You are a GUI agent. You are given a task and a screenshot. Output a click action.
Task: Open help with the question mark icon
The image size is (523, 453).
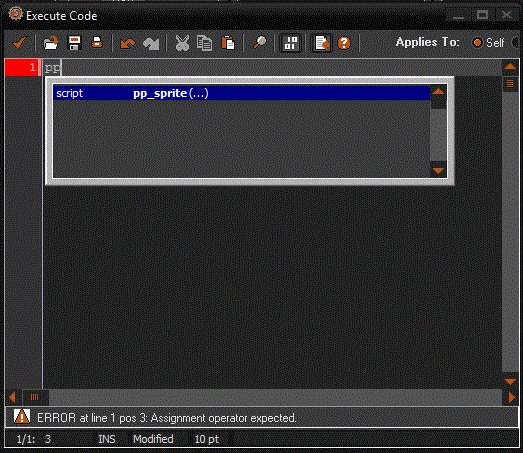coord(344,43)
